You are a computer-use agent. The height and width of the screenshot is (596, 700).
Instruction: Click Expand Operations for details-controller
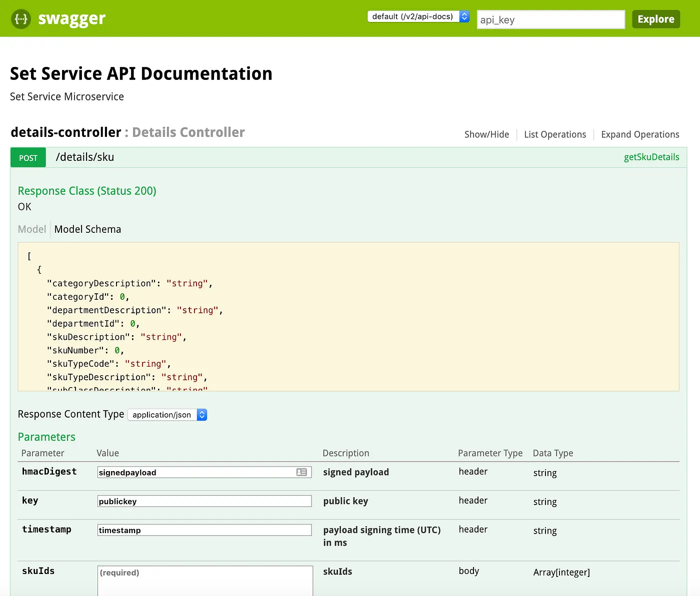point(640,134)
